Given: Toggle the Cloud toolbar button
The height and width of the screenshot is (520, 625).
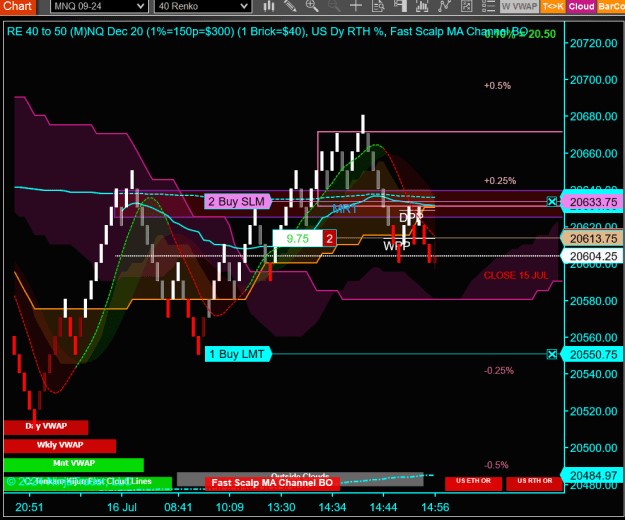Looking at the screenshot, I should click(581, 6).
